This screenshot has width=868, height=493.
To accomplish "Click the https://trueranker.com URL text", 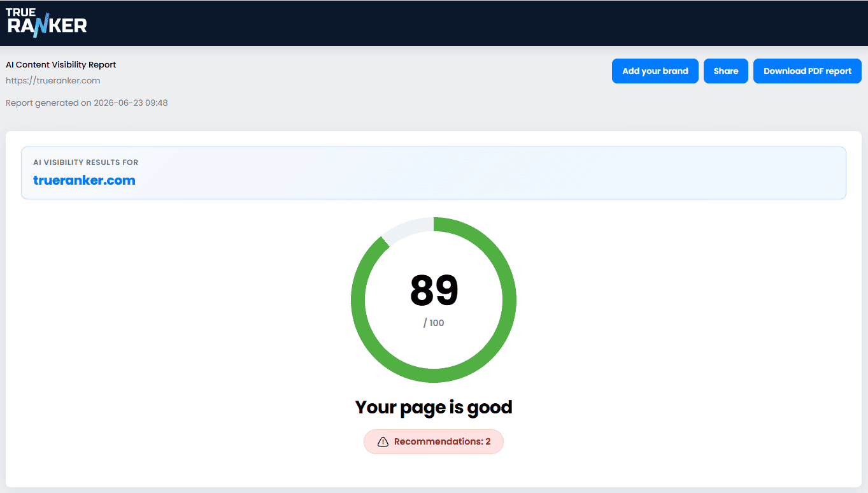I will [53, 81].
